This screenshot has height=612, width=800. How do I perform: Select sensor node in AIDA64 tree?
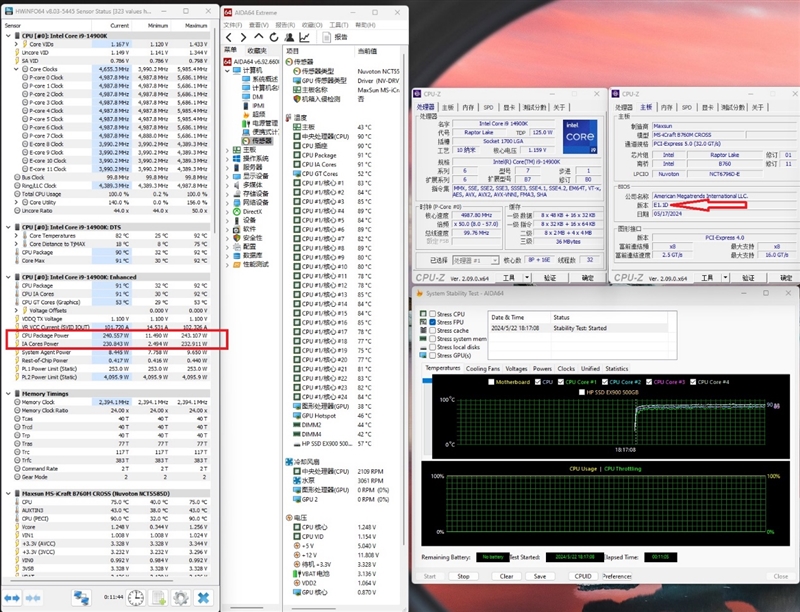click(x=258, y=141)
